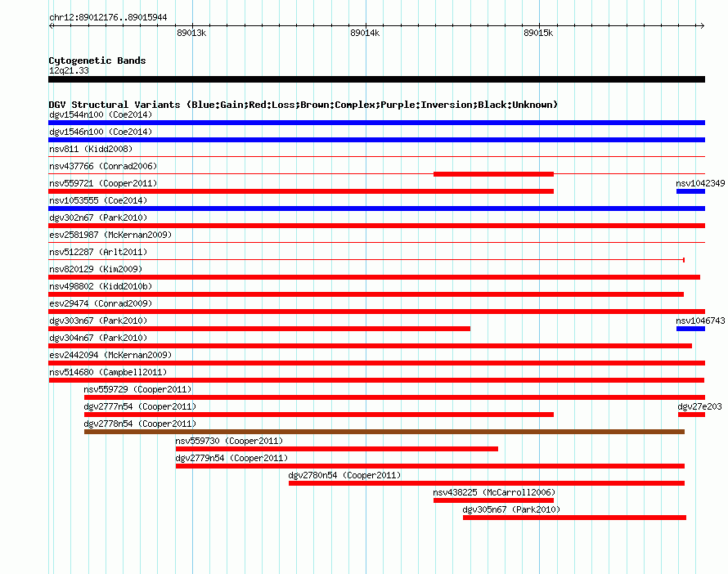Select the nsv437766 (Conrad2006) label
The height and width of the screenshot is (574, 728).
pyautogui.click(x=103, y=166)
